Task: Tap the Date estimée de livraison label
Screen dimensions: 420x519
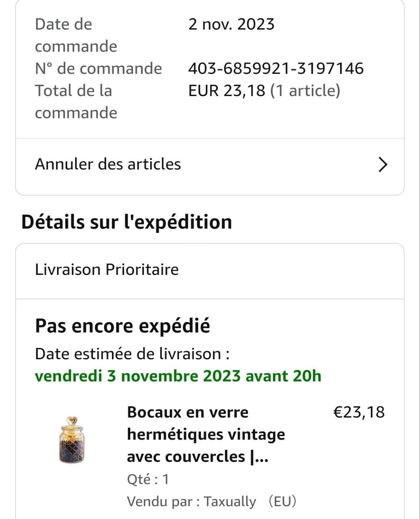Action: tap(132, 354)
